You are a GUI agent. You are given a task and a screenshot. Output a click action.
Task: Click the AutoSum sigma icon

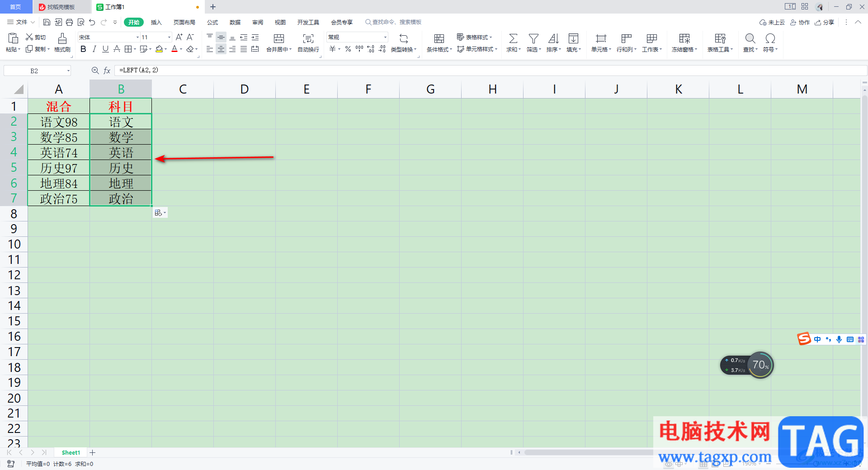[x=514, y=38]
